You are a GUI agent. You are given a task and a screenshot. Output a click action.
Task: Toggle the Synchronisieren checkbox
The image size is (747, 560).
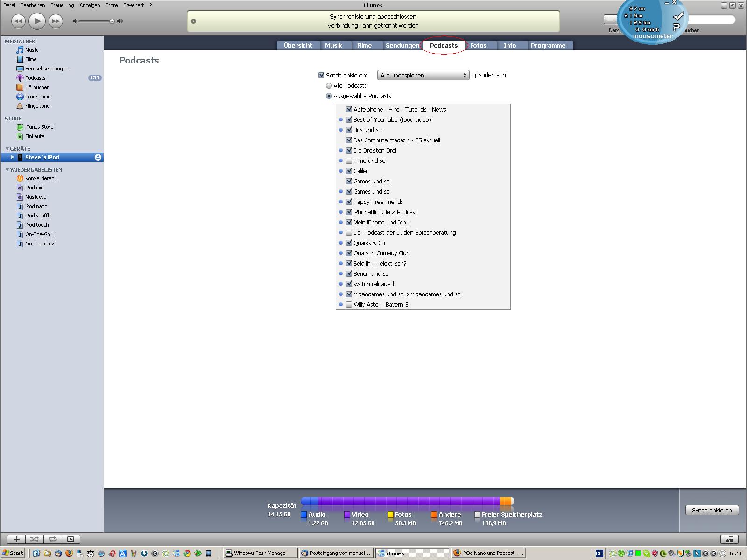coord(321,75)
